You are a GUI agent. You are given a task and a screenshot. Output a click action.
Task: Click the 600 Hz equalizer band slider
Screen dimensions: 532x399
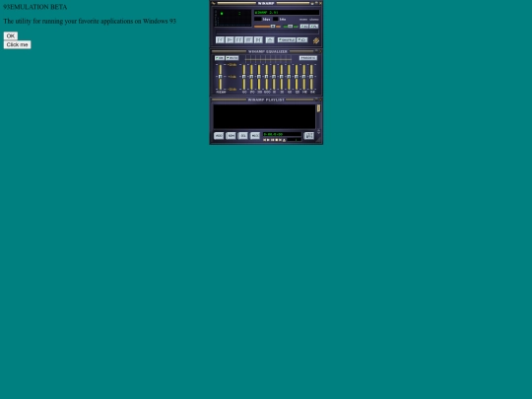click(266, 77)
